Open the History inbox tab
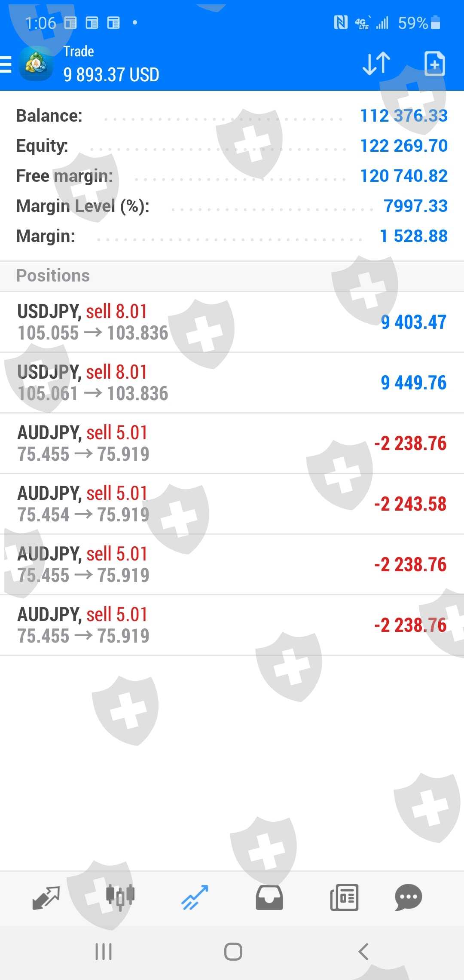The width and height of the screenshot is (464, 980). [269, 897]
